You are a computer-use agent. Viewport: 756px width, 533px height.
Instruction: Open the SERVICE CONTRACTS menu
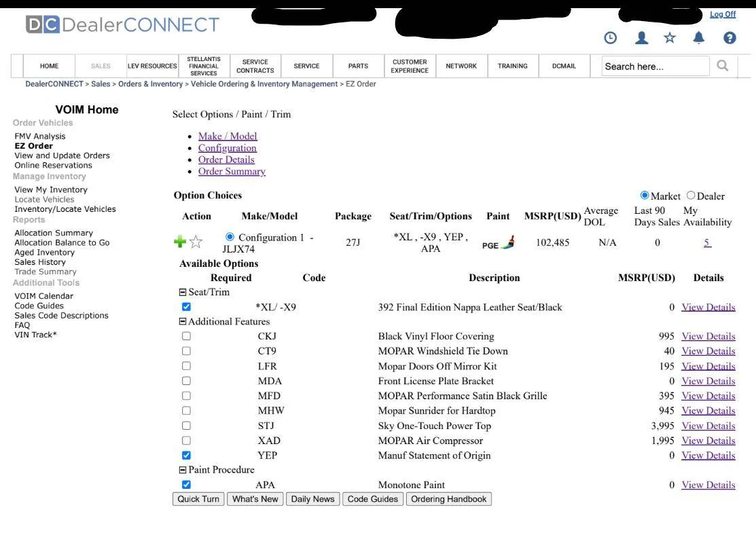click(255, 66)
